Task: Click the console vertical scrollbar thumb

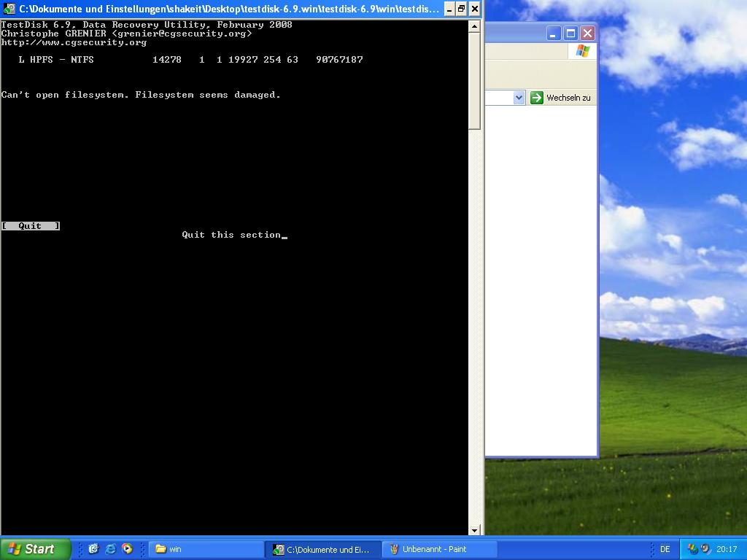Action: pos(474,81)
